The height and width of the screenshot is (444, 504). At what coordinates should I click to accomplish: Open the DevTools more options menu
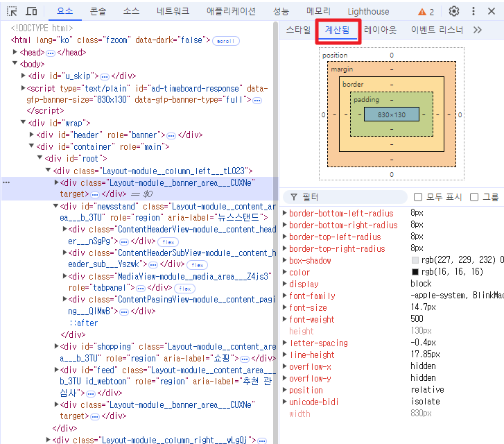(473, 11)
